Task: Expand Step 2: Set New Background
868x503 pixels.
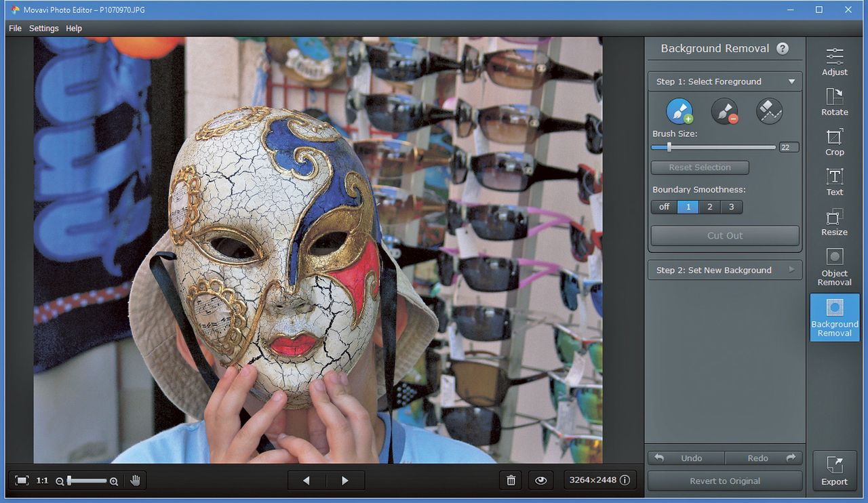Action: pyautogui.click(x=725, y=270)
